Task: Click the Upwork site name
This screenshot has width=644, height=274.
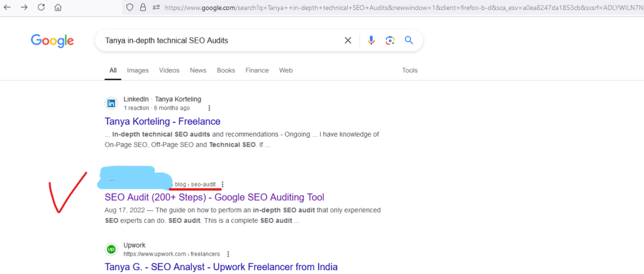Action: coord(135,245)
